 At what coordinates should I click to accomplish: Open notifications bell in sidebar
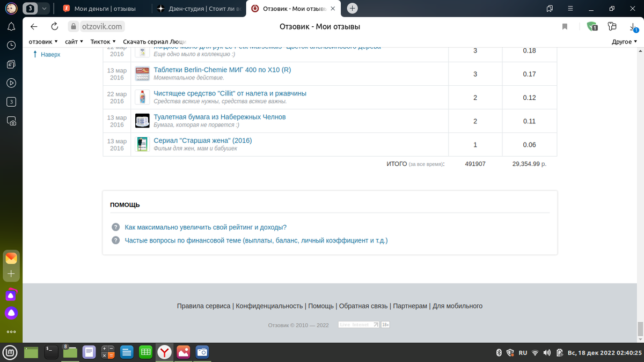click(11, 27)
